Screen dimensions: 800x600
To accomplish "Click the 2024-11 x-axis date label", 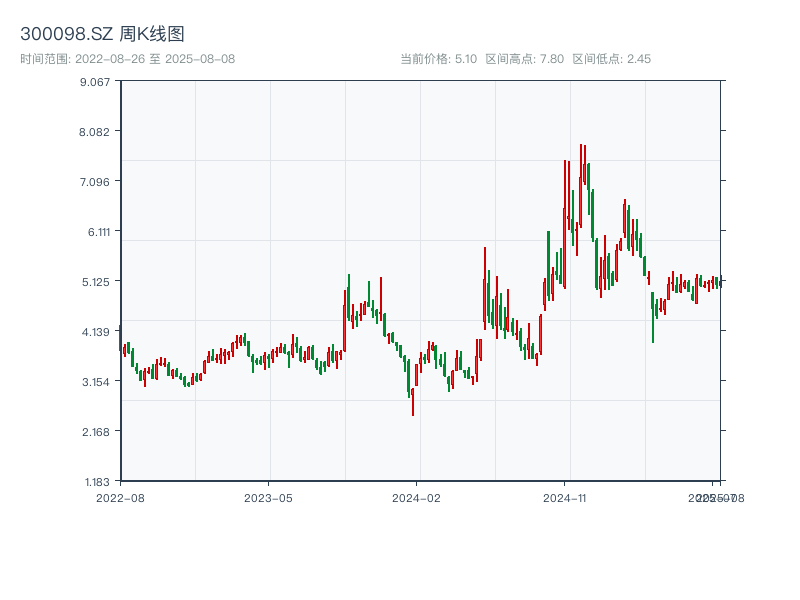I will click(x=564, y=497).
